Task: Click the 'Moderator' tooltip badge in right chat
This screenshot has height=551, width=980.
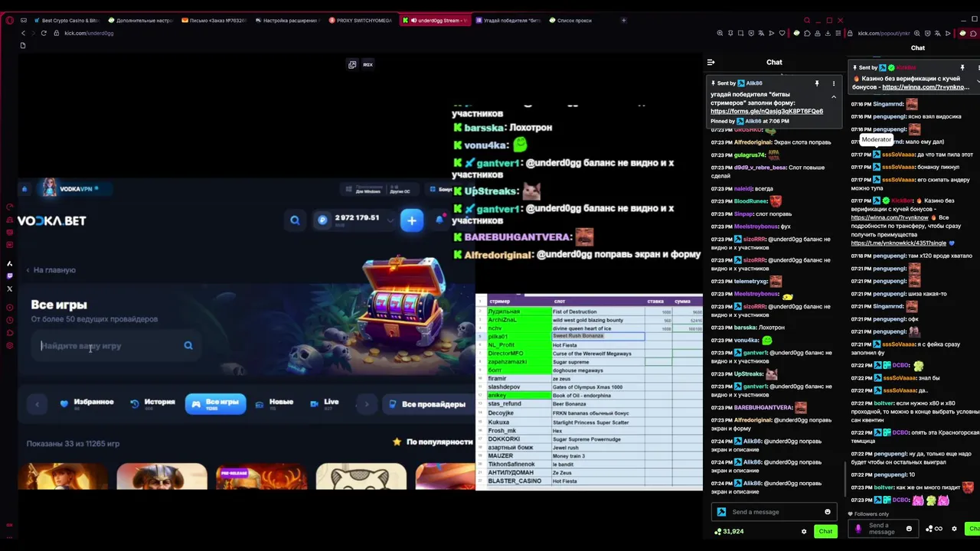Action: [x=876, y=139]
